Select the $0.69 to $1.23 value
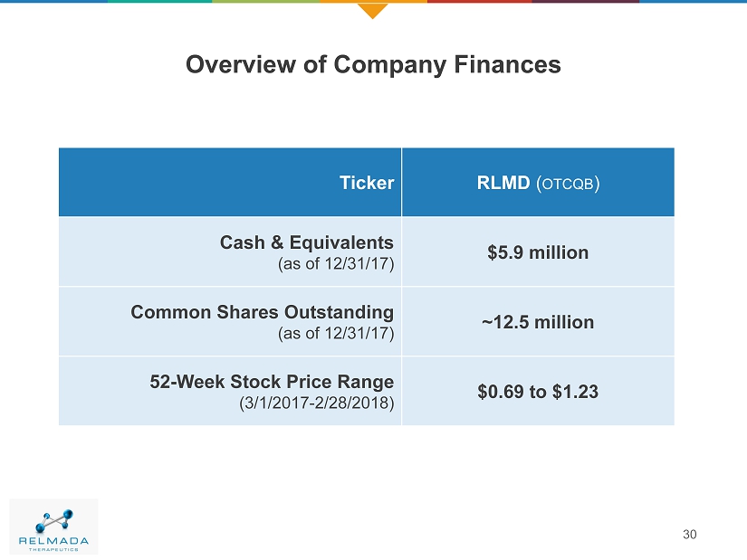The width and height of the screenshot is (747, 560). 538,392
